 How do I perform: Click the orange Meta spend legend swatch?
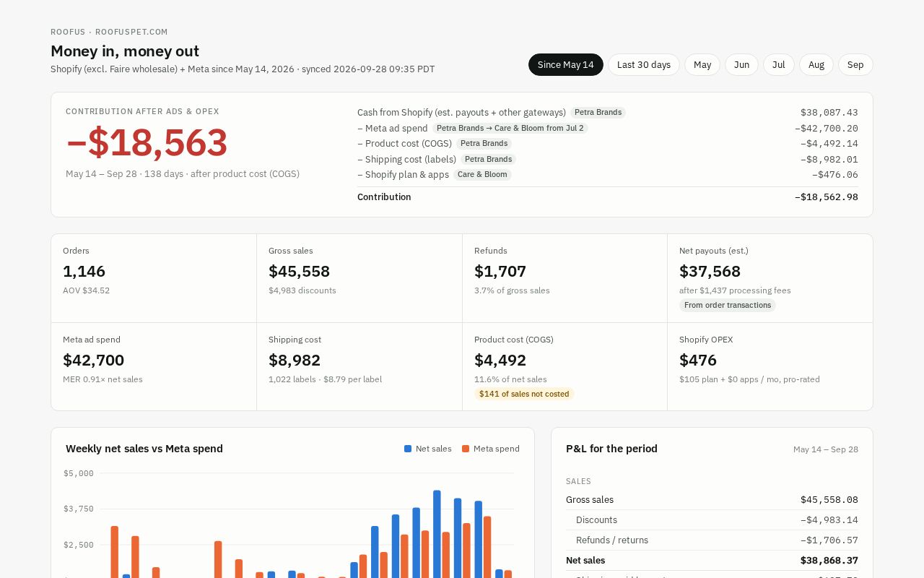(x=466, y=449)
